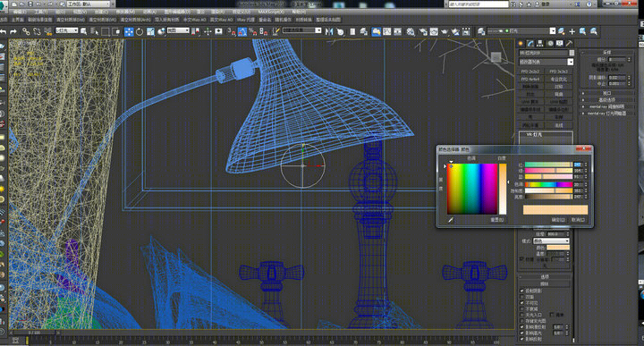Image resolution: width=644 pixels, height=346 pixels.
Task: Toggle the percent snap button
Action: coord(252,31)
